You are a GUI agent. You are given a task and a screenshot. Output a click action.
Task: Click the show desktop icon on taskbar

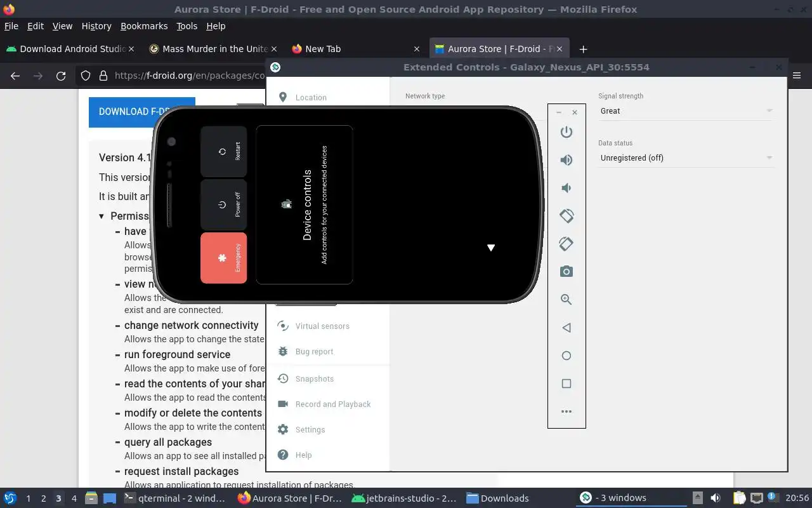[x=110, y=498]
